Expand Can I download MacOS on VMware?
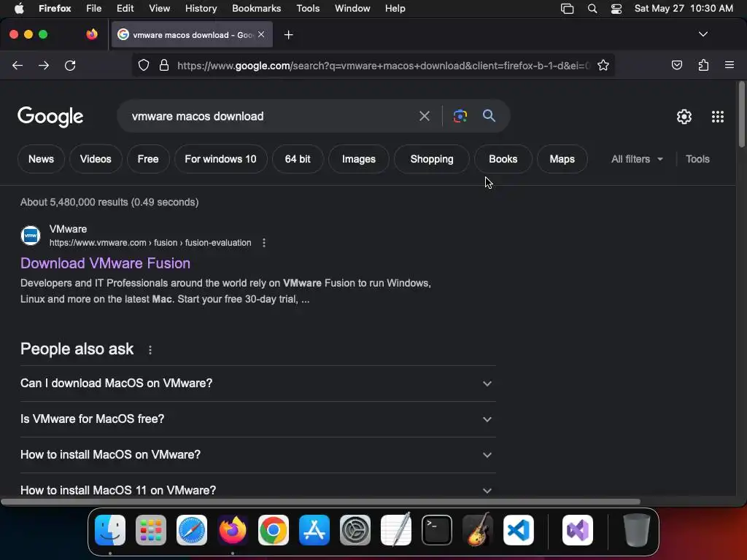This screenshot has height=560, width=747. click(x=258, y=384)
